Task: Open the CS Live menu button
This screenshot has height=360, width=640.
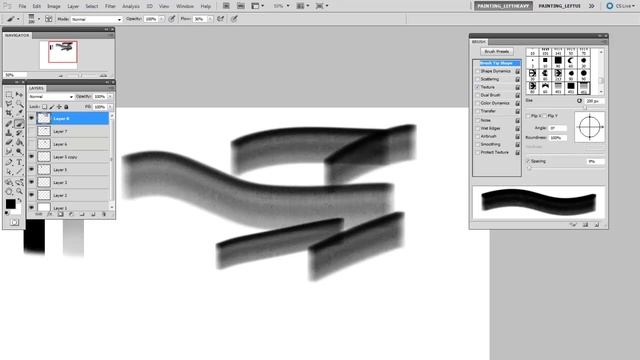Action: [x=620, y=6]
